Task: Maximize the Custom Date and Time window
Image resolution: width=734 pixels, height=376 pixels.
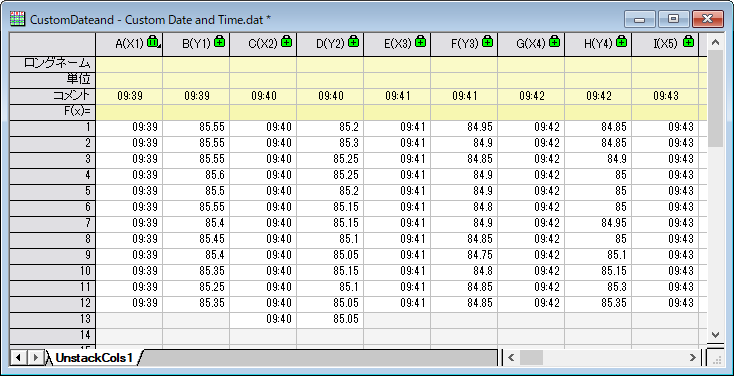Action: point(674,19)
